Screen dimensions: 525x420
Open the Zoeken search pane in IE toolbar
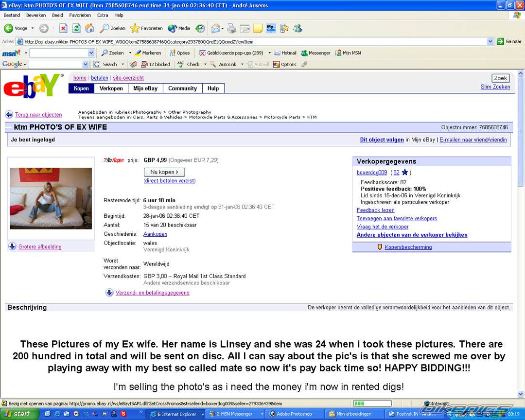(x=113, y=29)
